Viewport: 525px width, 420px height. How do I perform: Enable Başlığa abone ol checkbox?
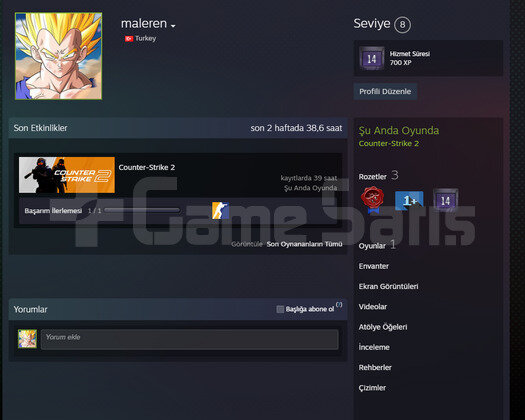click(280, 309)
